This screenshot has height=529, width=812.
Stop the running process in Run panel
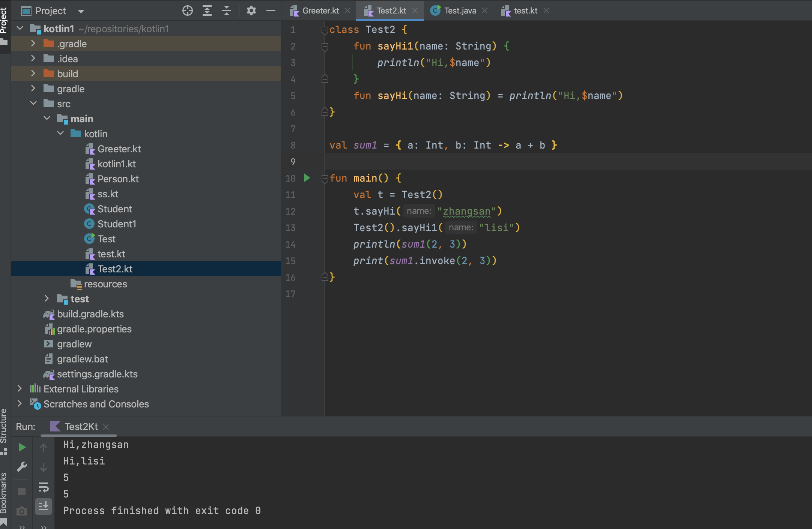pos(22,491)
